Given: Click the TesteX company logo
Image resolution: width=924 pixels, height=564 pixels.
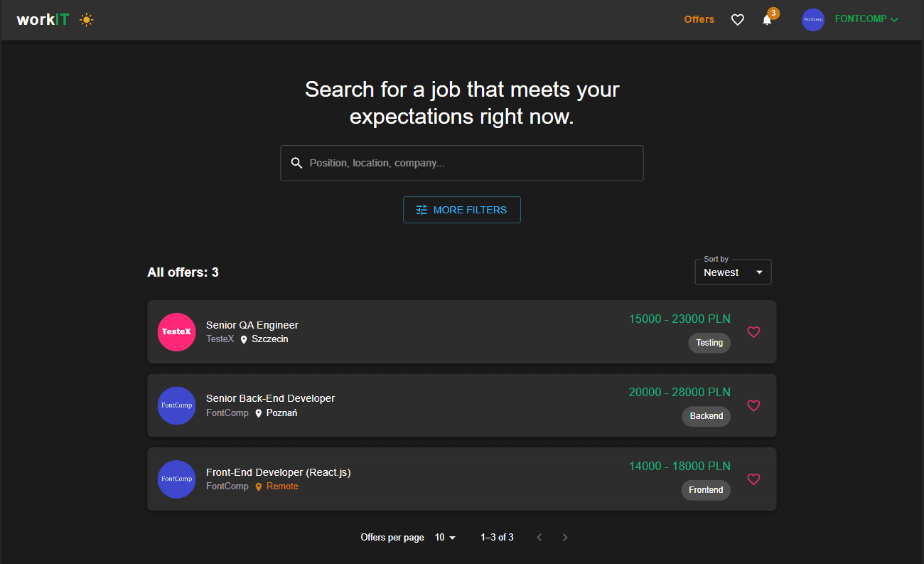Looking at the screenshot, I should click(176, 331).
